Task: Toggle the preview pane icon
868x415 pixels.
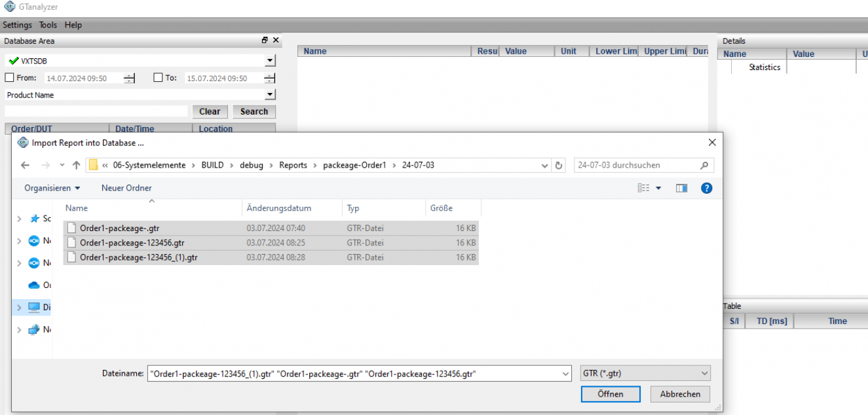Action: tap(681, 188)
